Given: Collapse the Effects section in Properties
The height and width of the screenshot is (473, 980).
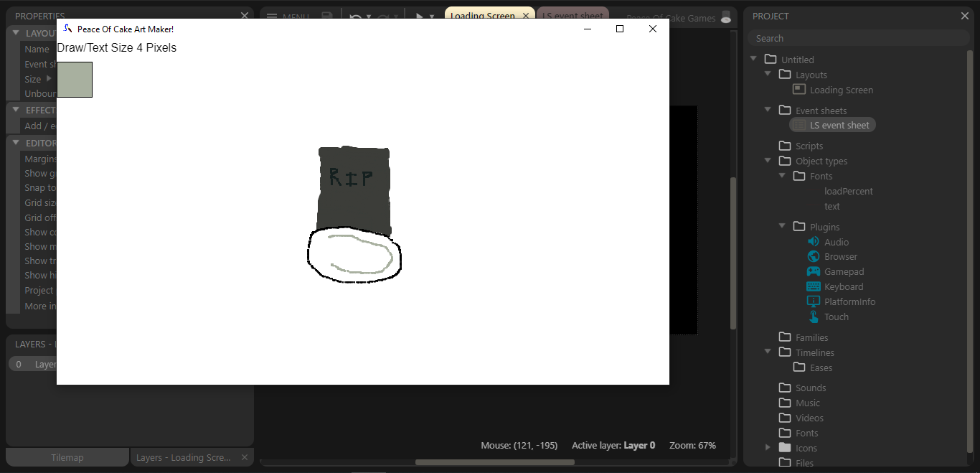Looking at the screenshot, I should [16, 110].
